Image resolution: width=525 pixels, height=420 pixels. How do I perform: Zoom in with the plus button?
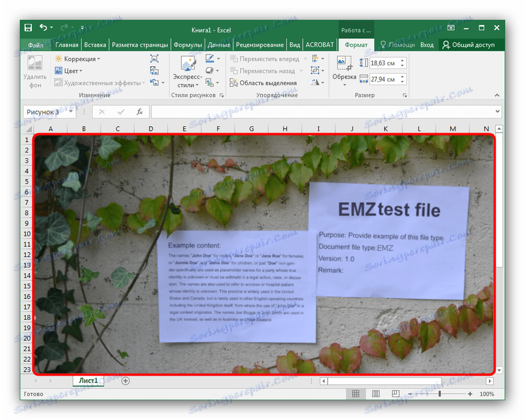(470, 394)
